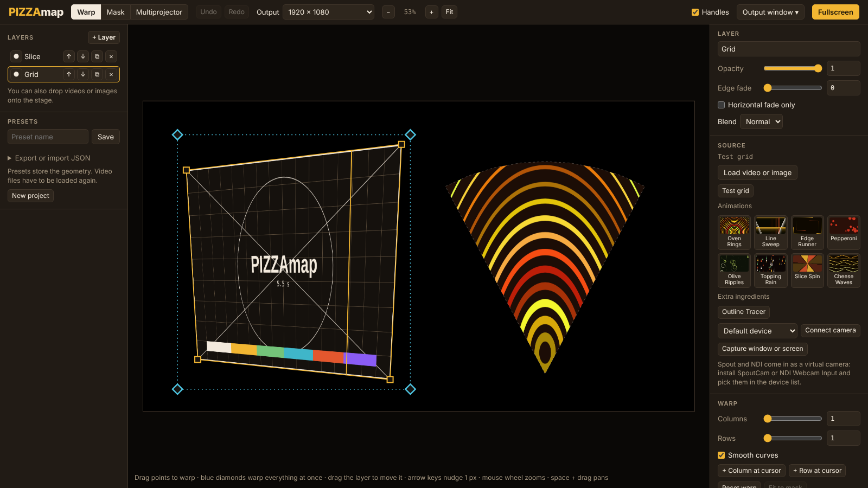868x488 pixels.
Task: Zoom out with the minus button
Action: (x=388, y=12)
